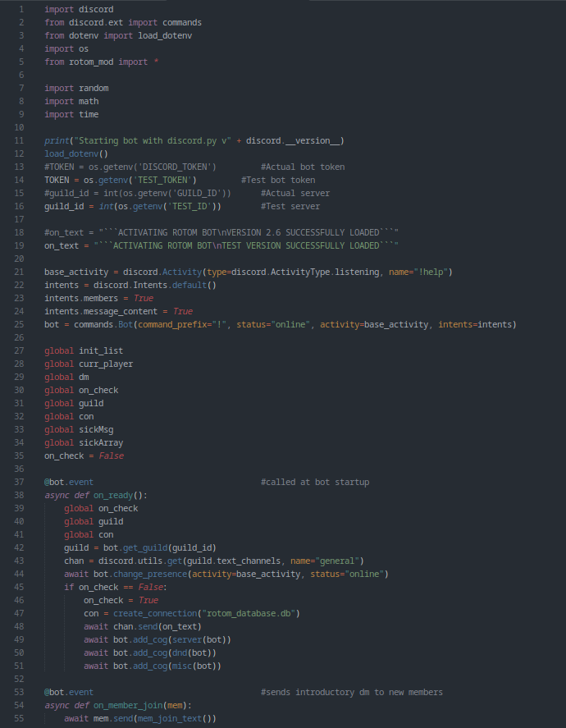Viewport: 566px width, 728px height.
Task: Click the uncommented on_text assignment on line 19
Action: click(221, 245)
